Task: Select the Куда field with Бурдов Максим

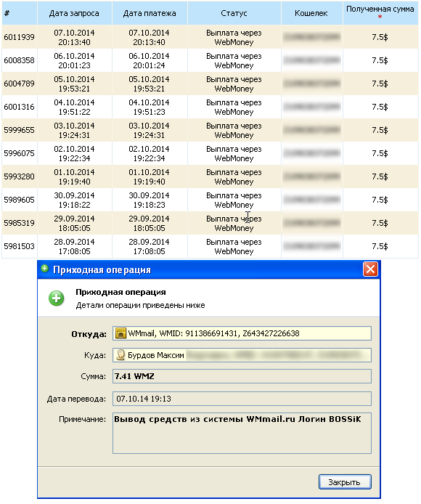Action: 242,355
